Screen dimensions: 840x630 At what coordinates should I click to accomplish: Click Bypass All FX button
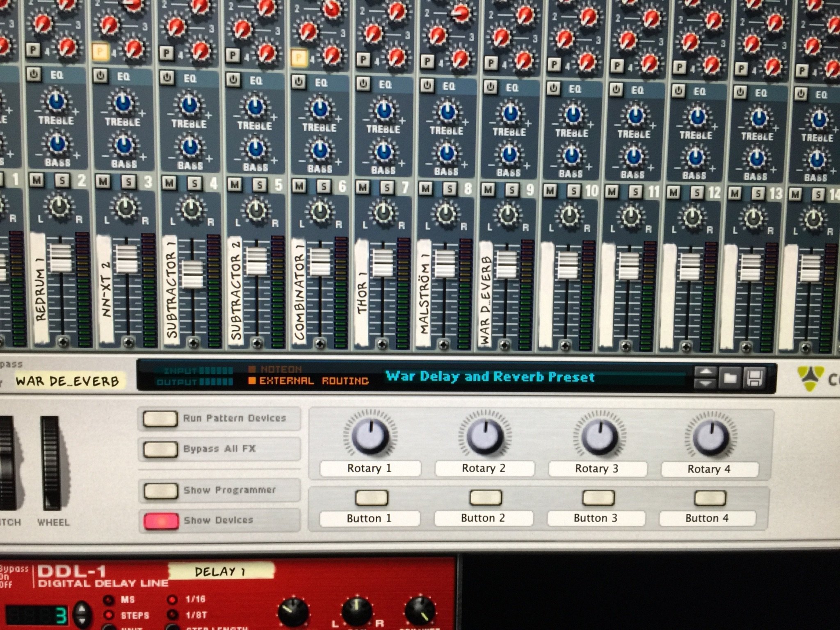pyautogui.click(x=160, y=449)
